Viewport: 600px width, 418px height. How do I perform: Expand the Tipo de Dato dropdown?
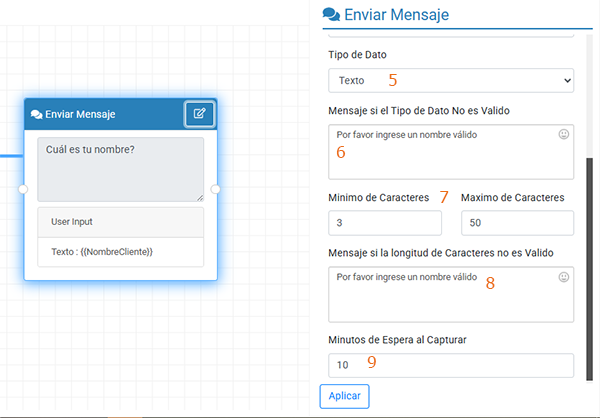click(x=450, y=80)
